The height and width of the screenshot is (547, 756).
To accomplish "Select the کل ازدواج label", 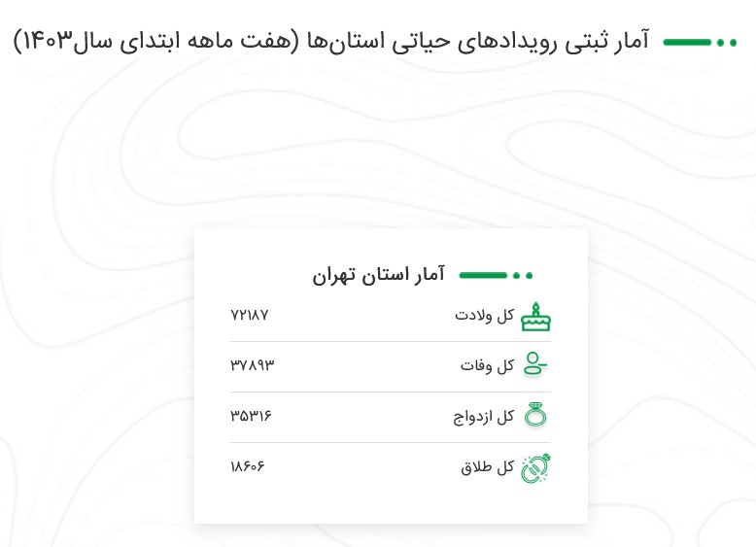I will point(483,417).
